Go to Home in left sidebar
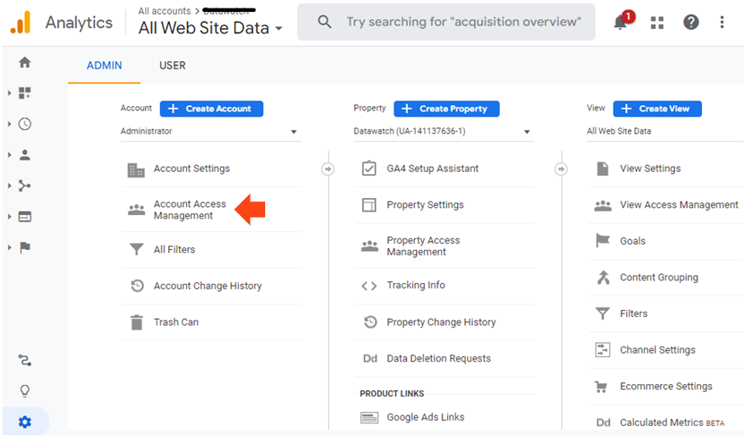Screen dimensions: 747x436 [25, 62]
